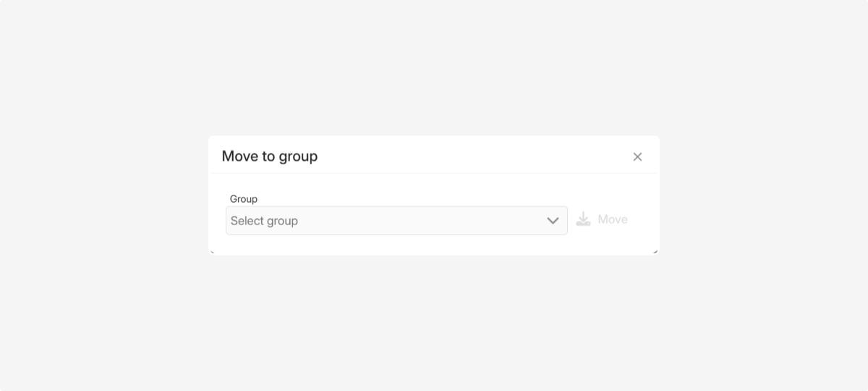Click gray backdrop outside the dialog
Image resolution: width=868 pixels, height=391 pixels.
[x=109, y=304]
